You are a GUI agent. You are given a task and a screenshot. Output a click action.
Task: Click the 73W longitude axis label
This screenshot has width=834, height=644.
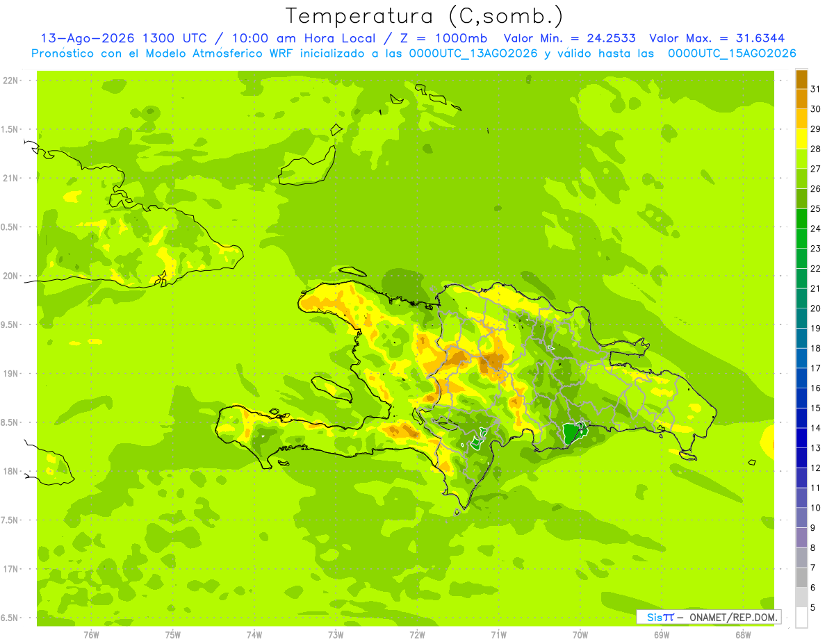(x=336, y=635)
